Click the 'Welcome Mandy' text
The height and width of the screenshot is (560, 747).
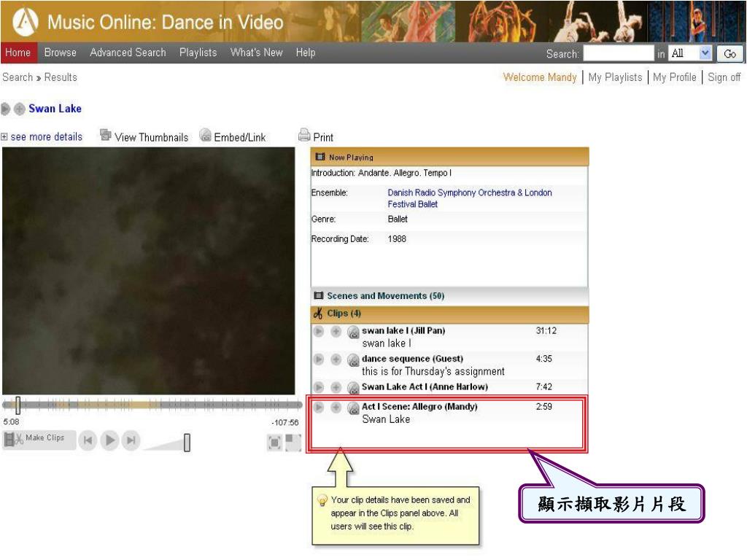(540, 77)
